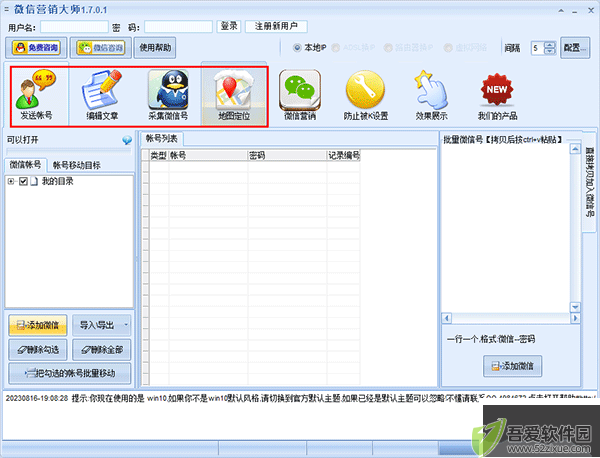Click the 登录 login button
600x458 pixels.
[x=229, y=26]
